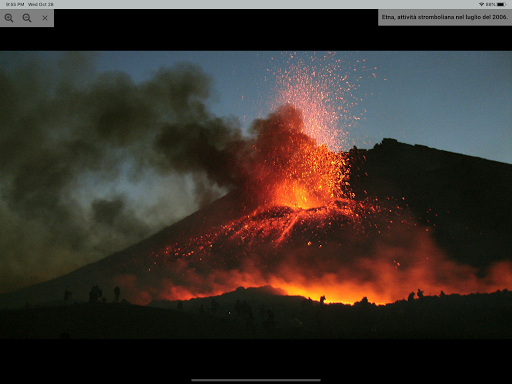Image resolution: width=512 pixels, height=384 pixels.
Task: Select the caption "Etna, attività stromboliana nel luglio del 2006."
Action: [x=445, y=17]
